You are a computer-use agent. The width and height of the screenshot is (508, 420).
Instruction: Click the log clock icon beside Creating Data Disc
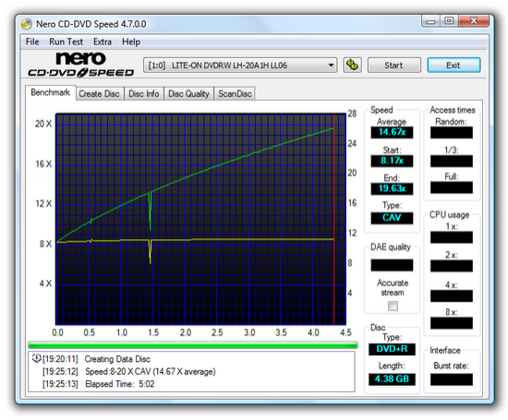click(x=36, y=358)
